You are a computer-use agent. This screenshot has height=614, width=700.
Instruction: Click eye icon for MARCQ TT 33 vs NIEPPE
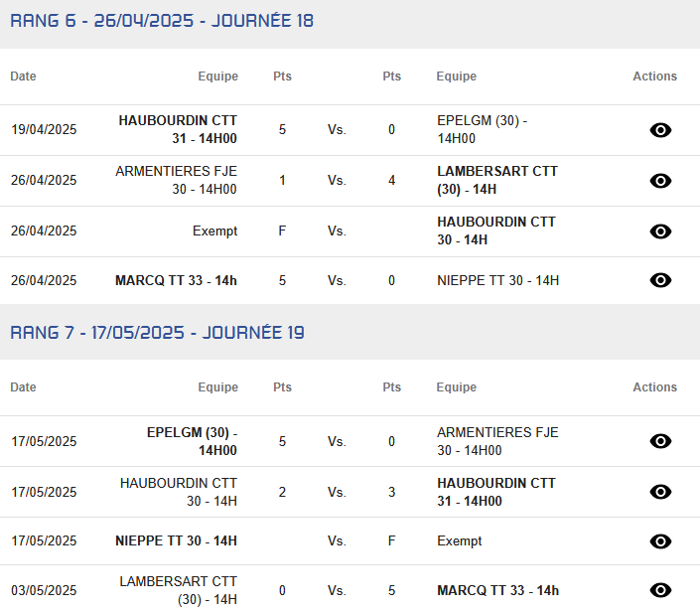click(x=660, y=280)
